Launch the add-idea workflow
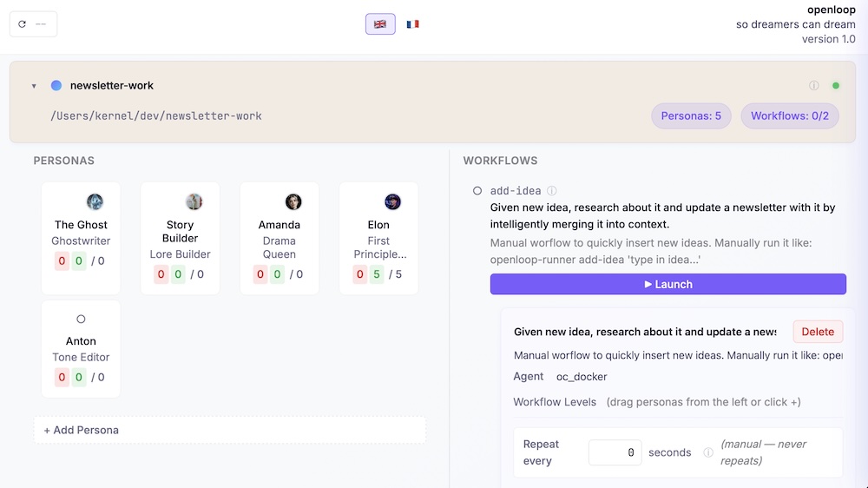The image size is (868, 488). click(x=668, y=284)
